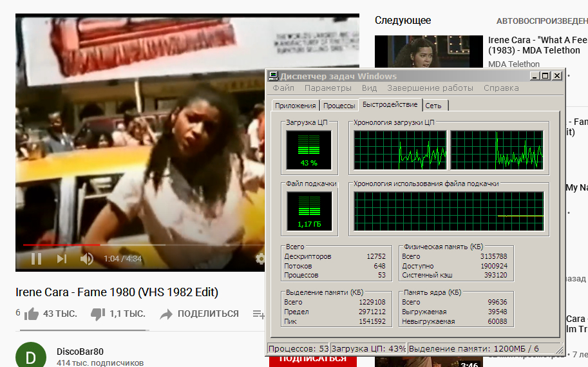588x367 pixels.
Task: Click the Task Manager title bar icon
Action: point(273,76)
